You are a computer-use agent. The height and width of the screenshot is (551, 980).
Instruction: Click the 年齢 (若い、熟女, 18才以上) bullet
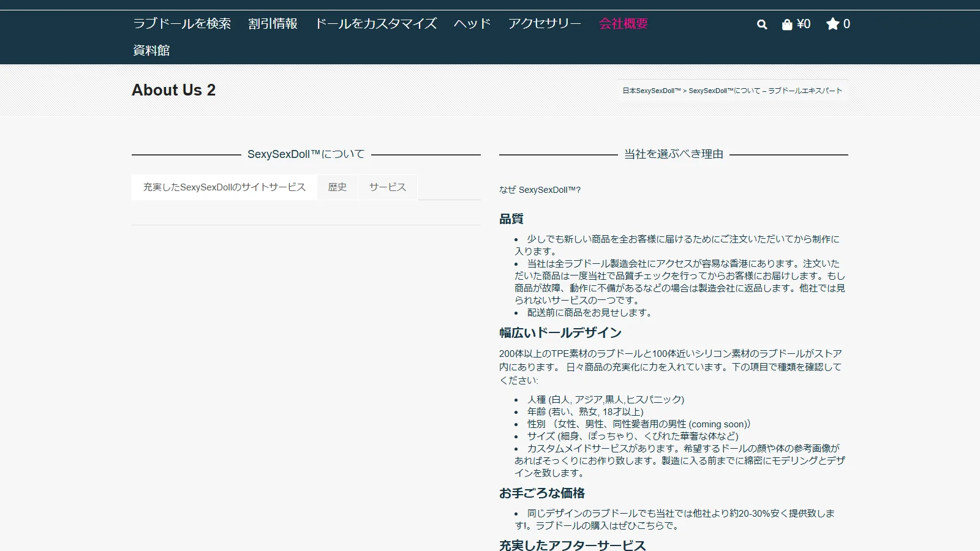coord(586,412)
